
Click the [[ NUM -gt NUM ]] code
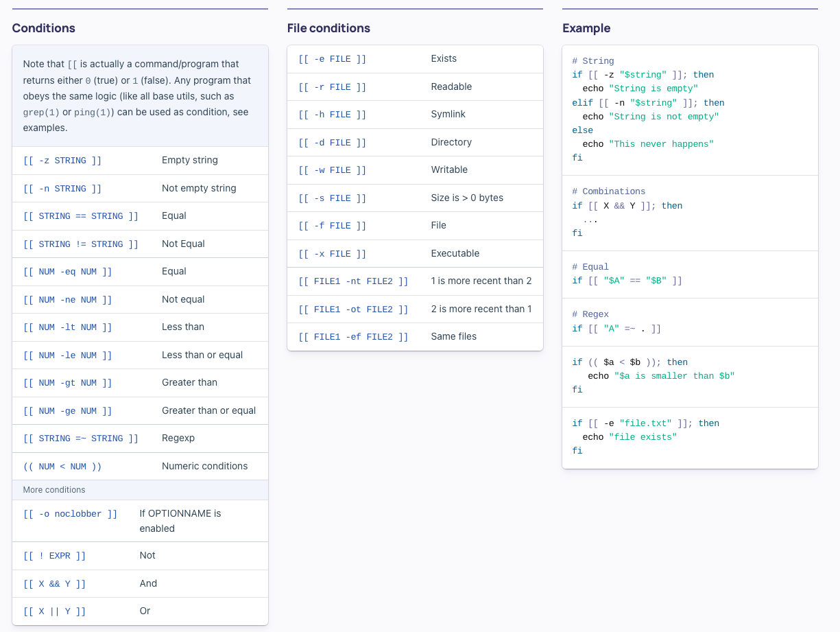[68, 383]
